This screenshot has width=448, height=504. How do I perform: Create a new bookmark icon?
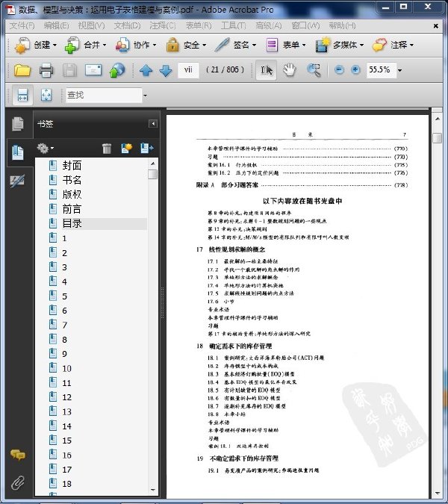coord(127,148)
